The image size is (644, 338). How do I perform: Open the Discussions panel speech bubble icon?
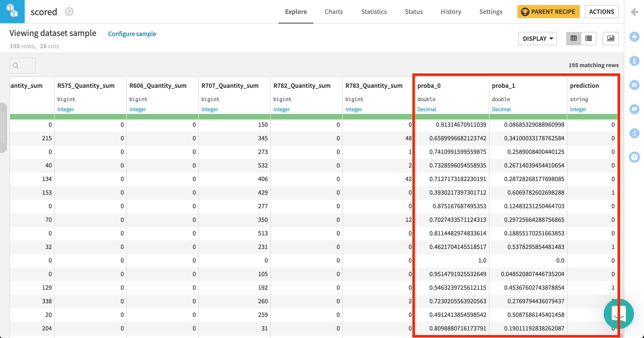[x=634, y=109]
